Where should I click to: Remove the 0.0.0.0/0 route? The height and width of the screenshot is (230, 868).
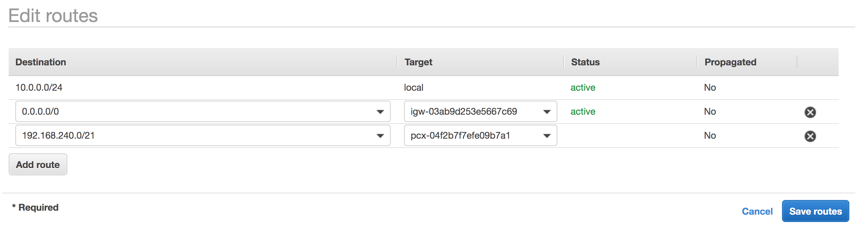(x=810, y=112)
